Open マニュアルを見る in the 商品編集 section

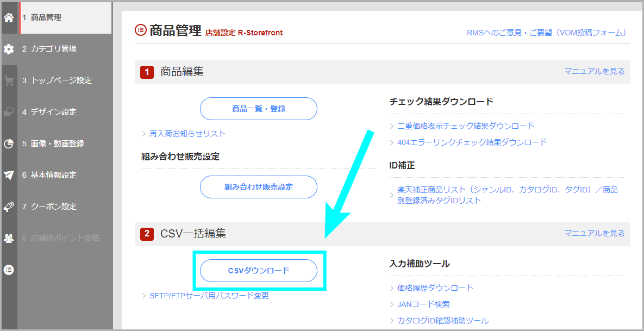pyautogui.click(x=595, y=71)
